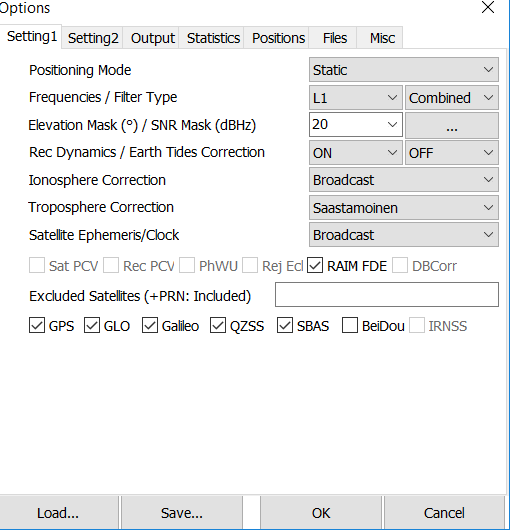Viewport: 510px width, 530px height.
Task: Untick the Galileo checkbox
Action: tap(150, 326)
